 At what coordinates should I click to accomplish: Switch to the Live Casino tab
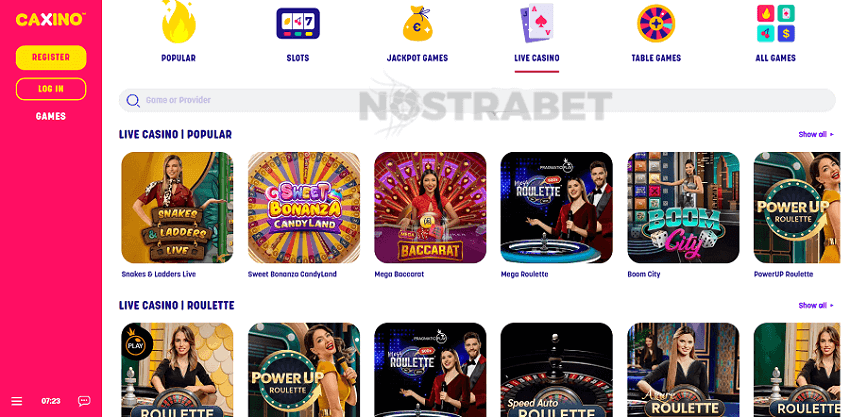537,58
